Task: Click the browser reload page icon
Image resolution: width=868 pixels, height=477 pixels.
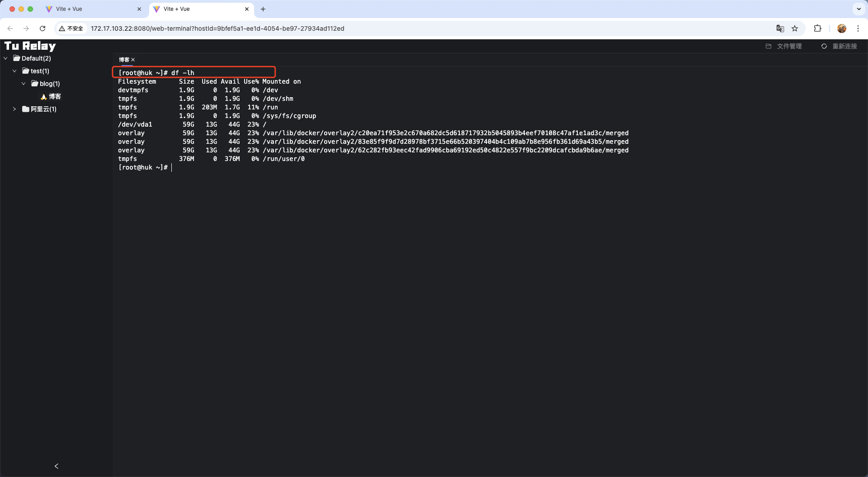Action: 42,28
